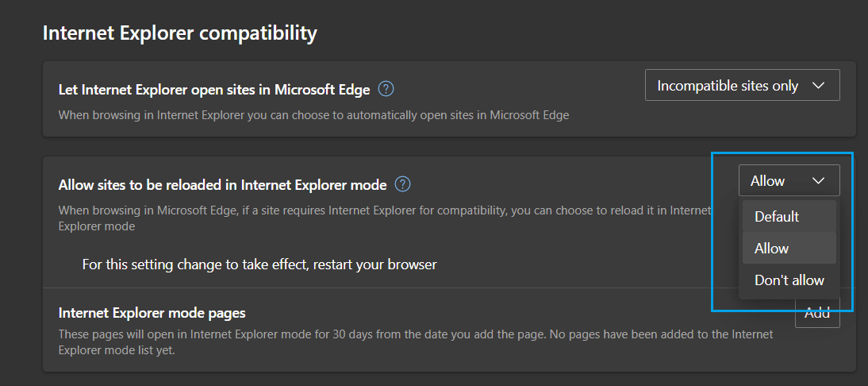Choose Allow option in the dropdown list
868x386 pixels.
(x=789, y=248)
